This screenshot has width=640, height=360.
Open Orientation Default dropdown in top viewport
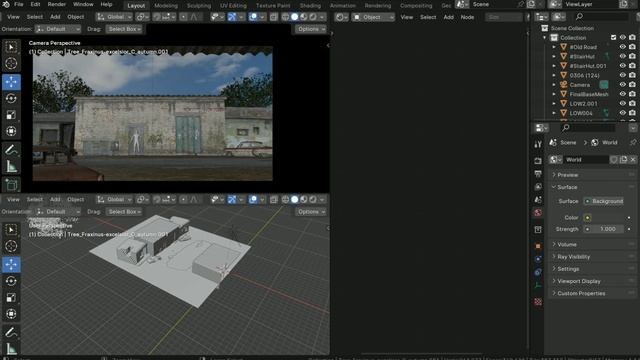point(58,29)
